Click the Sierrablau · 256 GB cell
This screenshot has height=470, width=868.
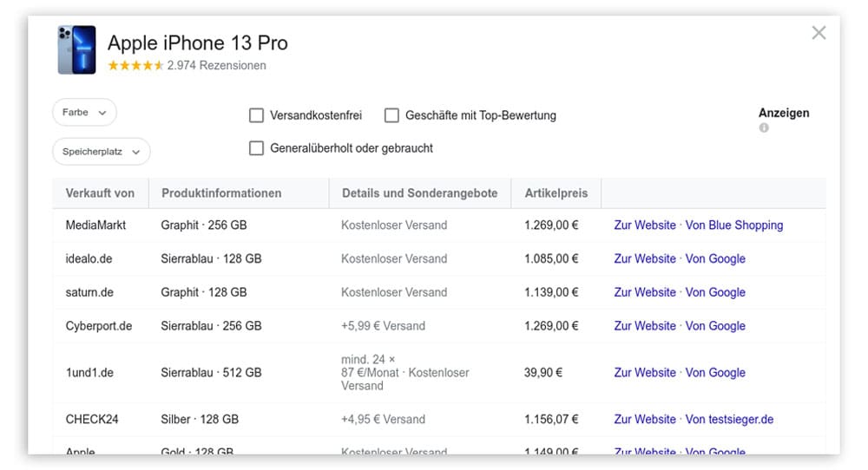click(211, 326)
